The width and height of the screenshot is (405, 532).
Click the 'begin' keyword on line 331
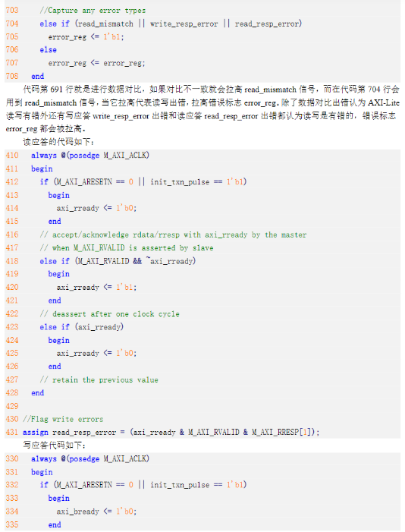(42, 472)
